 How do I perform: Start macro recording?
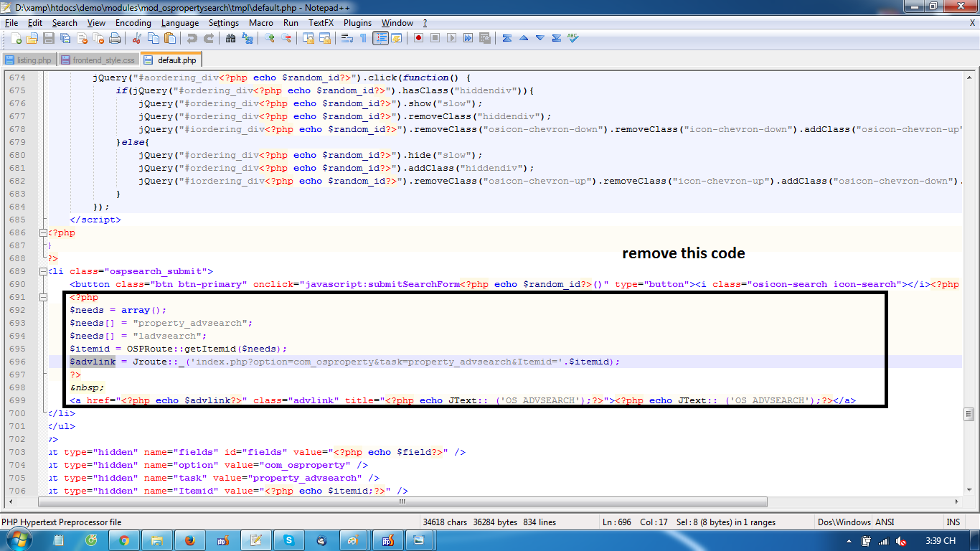(418, 38)
